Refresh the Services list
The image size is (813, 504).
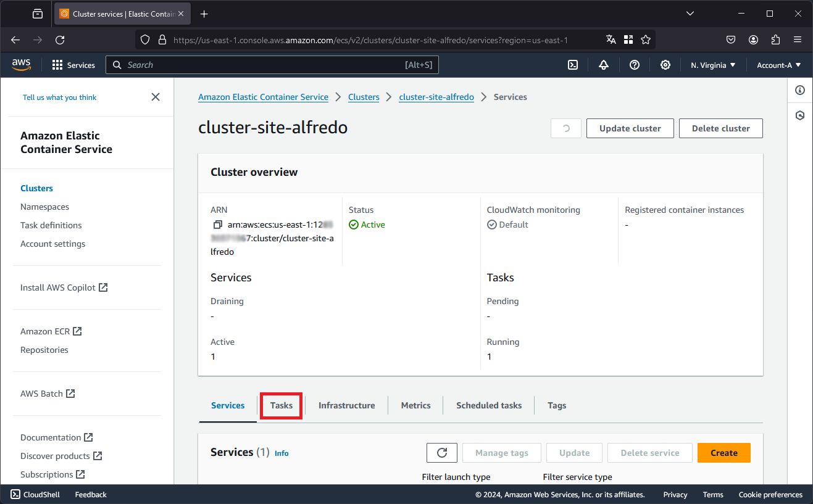coord(442,453)
